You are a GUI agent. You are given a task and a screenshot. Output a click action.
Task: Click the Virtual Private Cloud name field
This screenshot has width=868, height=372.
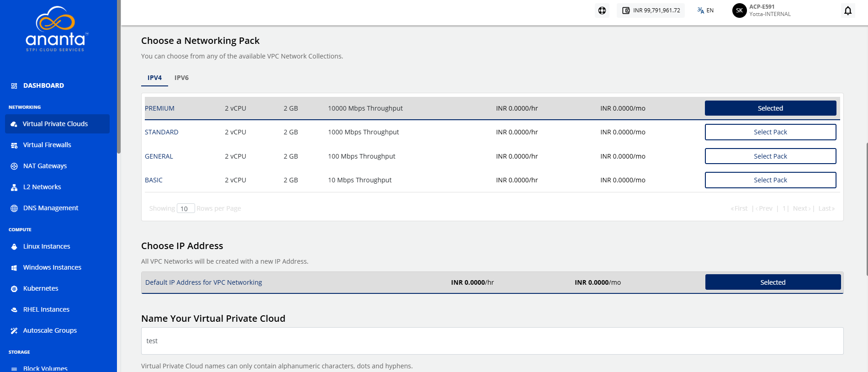[x=492, y=341]
